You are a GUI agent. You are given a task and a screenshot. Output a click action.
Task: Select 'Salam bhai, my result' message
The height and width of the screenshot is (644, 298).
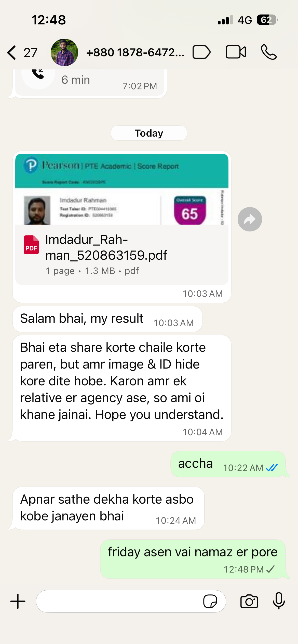coord(107,319)
